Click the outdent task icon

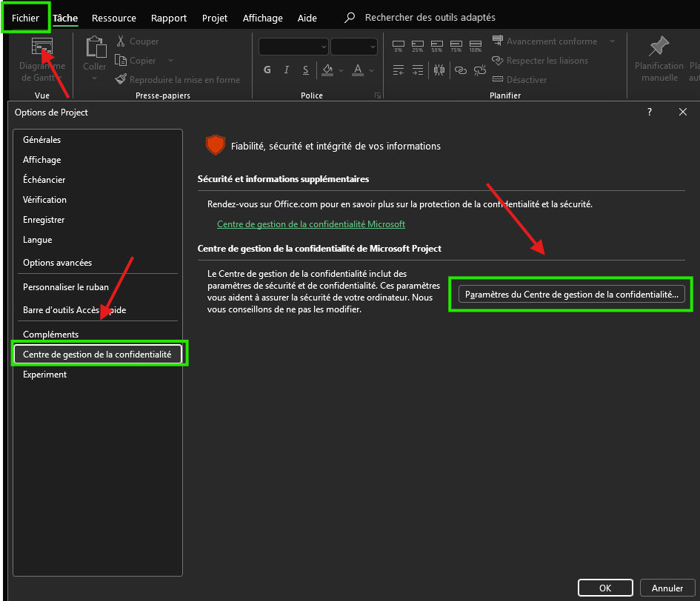tap(399, 70)
